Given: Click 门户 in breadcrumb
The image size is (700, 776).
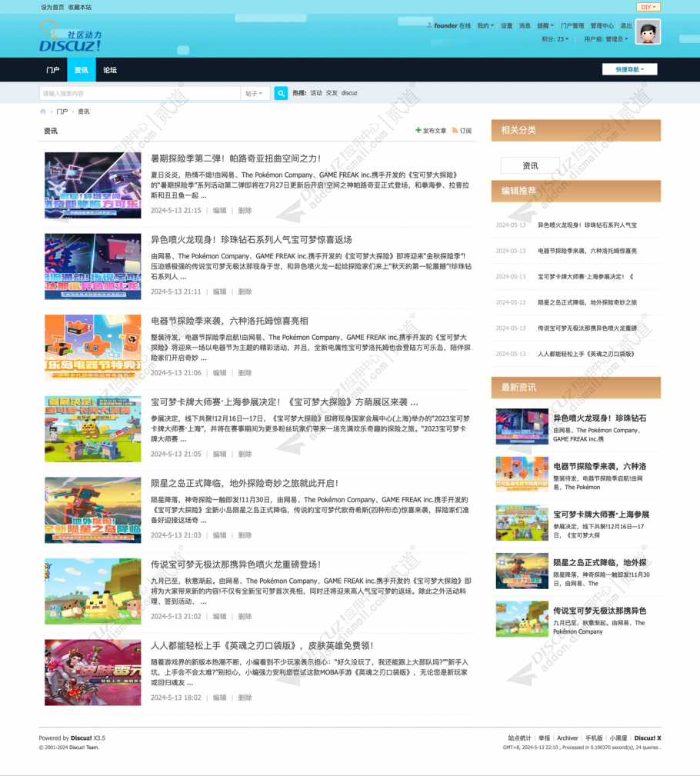Looking at the screenshot, I should pyautogui.click(x=62, y=112).
